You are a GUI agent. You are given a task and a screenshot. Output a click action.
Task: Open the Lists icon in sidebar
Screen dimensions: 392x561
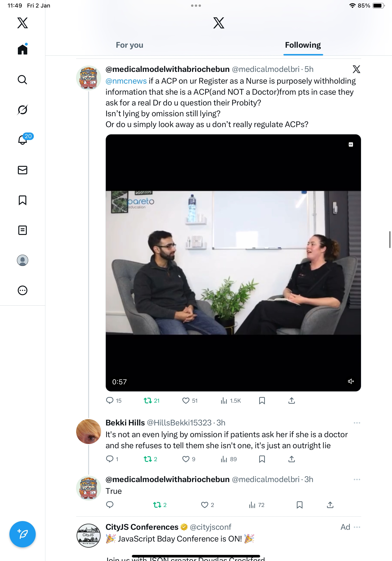click(x=23, y=230)
